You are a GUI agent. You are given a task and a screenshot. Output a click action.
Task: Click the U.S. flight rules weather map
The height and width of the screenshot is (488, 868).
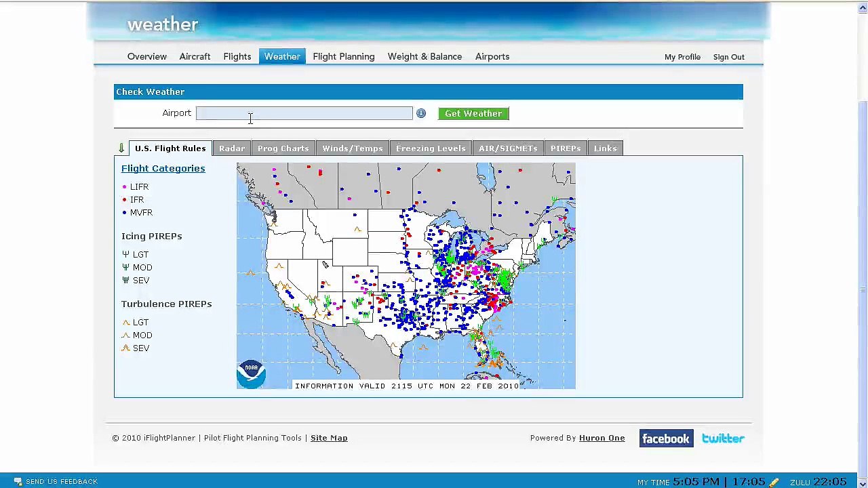tap(406, 276)
